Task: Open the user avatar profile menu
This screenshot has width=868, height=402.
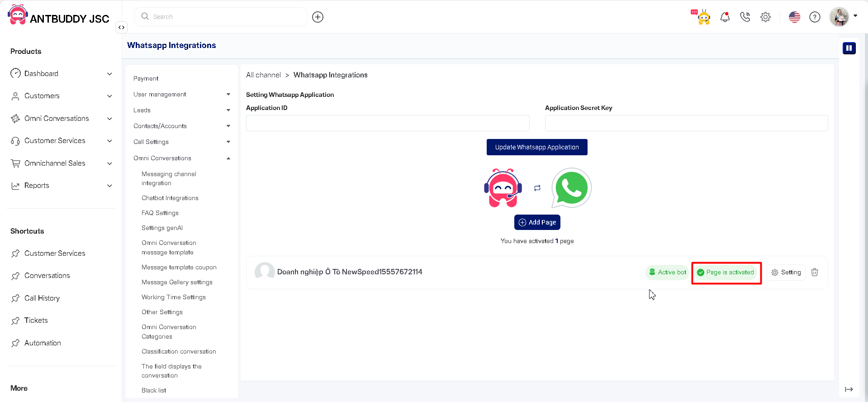Action: pos(840,17)
